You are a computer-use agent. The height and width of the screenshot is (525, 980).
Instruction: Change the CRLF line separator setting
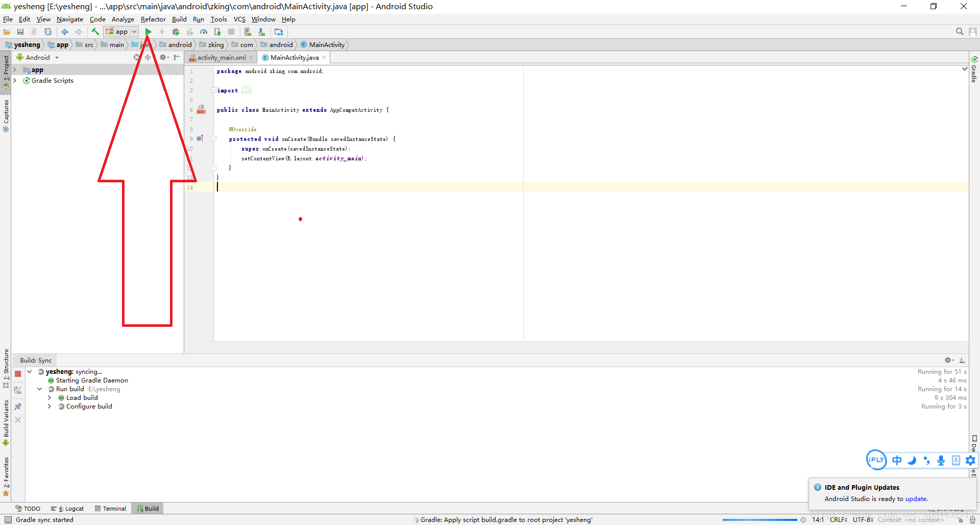point(839,520)
